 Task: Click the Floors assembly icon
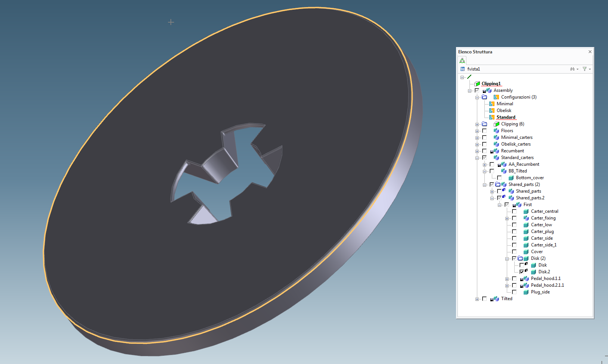pos(496,131)
